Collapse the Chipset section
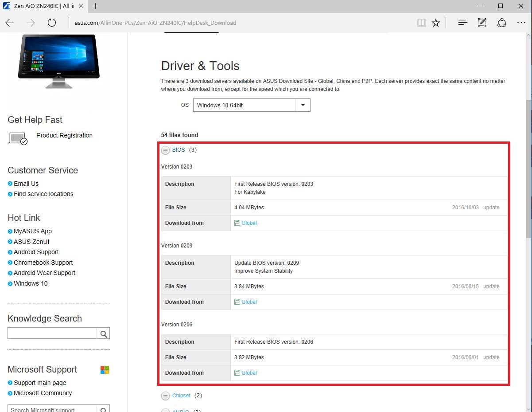 165,396
